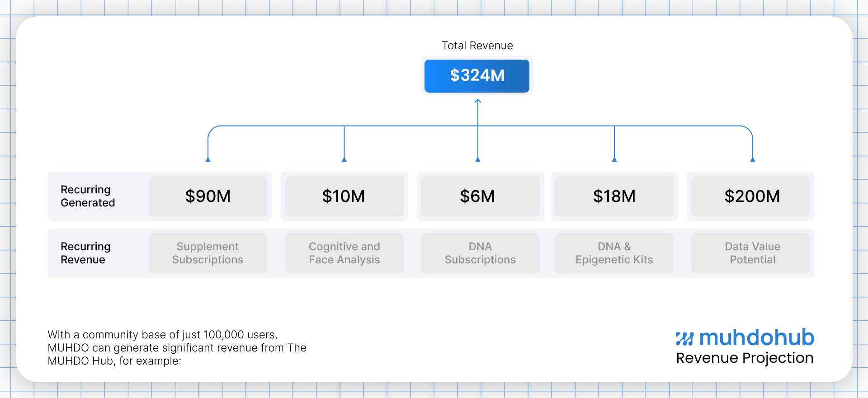The image size is (868, 398).
Task: Click the $18M value box
Action: point(614,196)
